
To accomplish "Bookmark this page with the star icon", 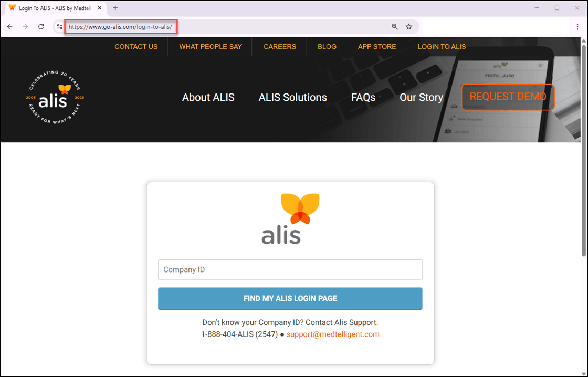I will tap(409, 26).
